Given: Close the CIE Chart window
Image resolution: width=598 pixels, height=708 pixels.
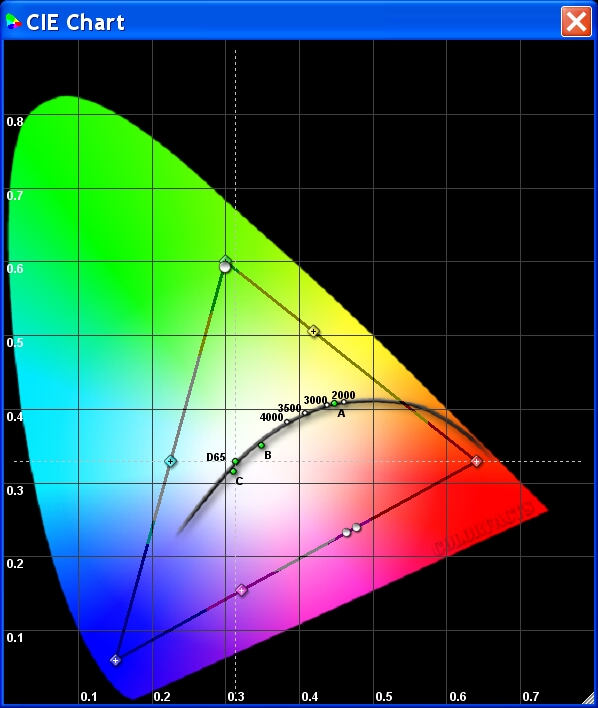Looking at the screenshot, I should [576, 21].
